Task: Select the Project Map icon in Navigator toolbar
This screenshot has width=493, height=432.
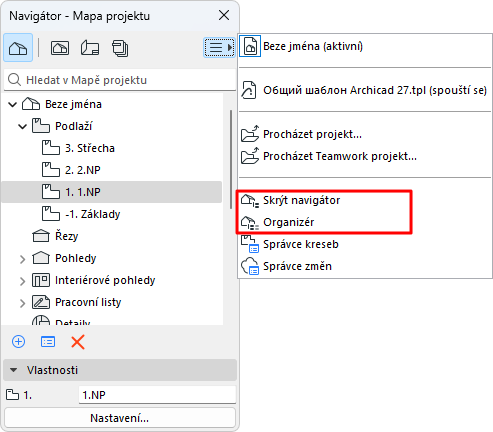Action: pyautogui.click(x=18, y=48)
